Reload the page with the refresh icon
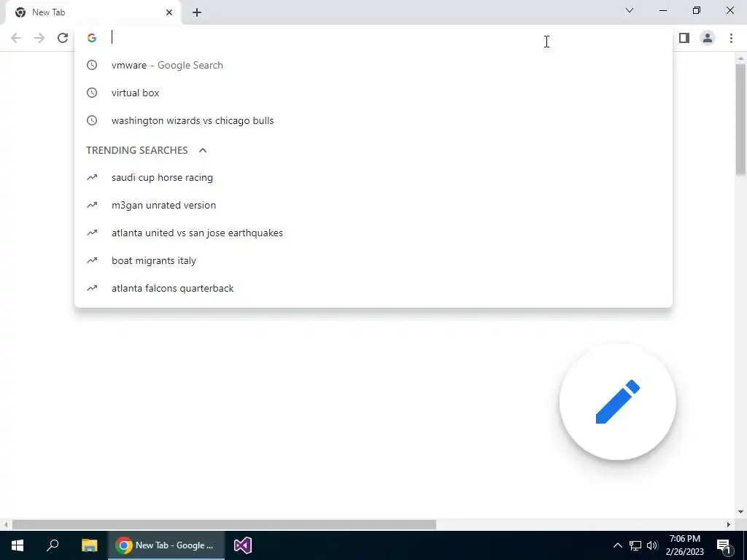 pos(63,38)
